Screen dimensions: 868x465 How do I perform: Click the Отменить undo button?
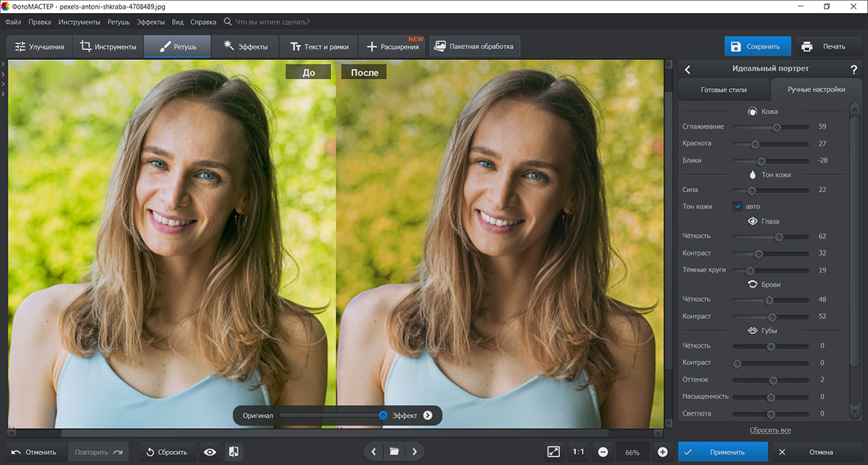34,452
